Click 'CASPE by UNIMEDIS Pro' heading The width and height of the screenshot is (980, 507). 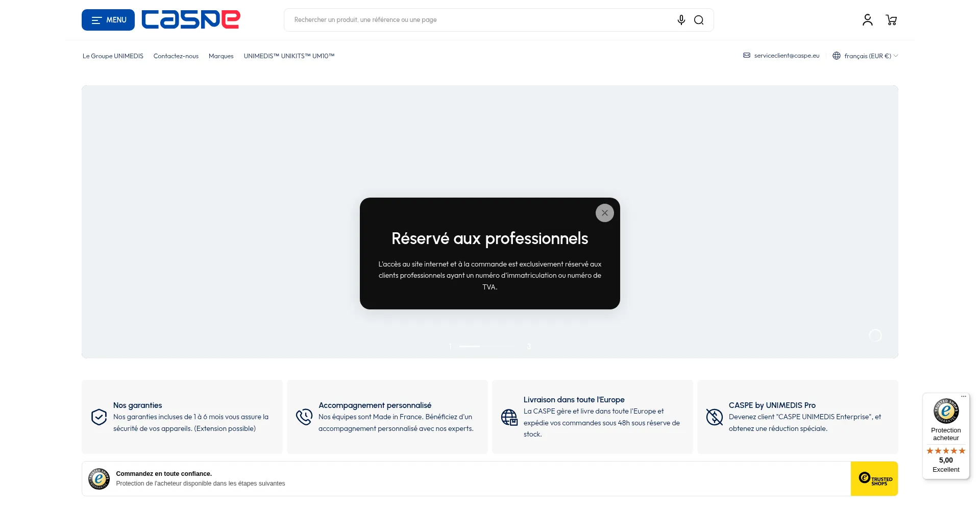click(772, 405)
